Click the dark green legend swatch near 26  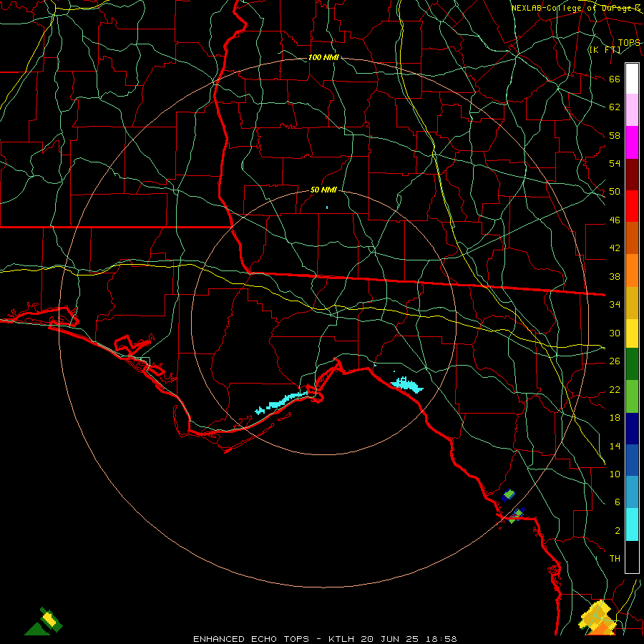(x=632, y=364)
